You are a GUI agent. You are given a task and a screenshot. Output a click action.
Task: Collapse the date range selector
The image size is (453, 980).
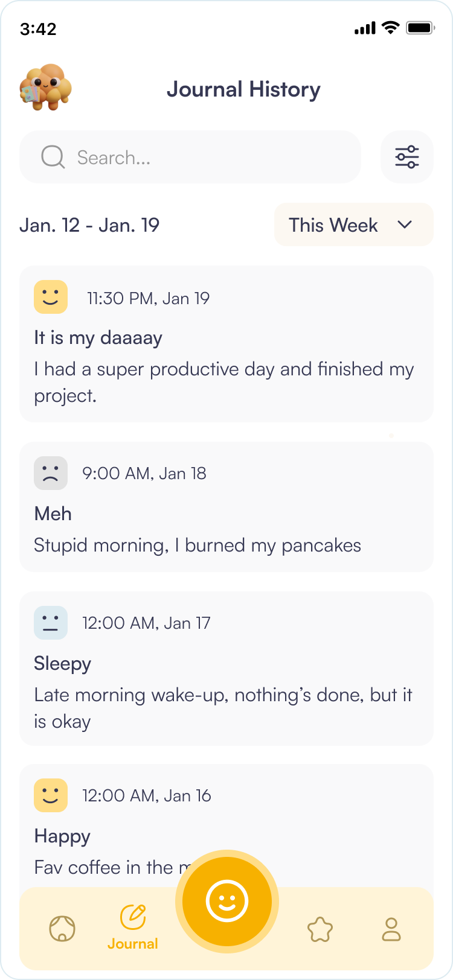tap(353, 224)
